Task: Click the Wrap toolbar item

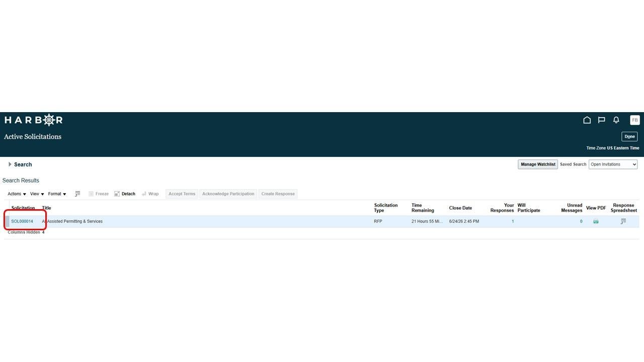Action: pos(150,194)
